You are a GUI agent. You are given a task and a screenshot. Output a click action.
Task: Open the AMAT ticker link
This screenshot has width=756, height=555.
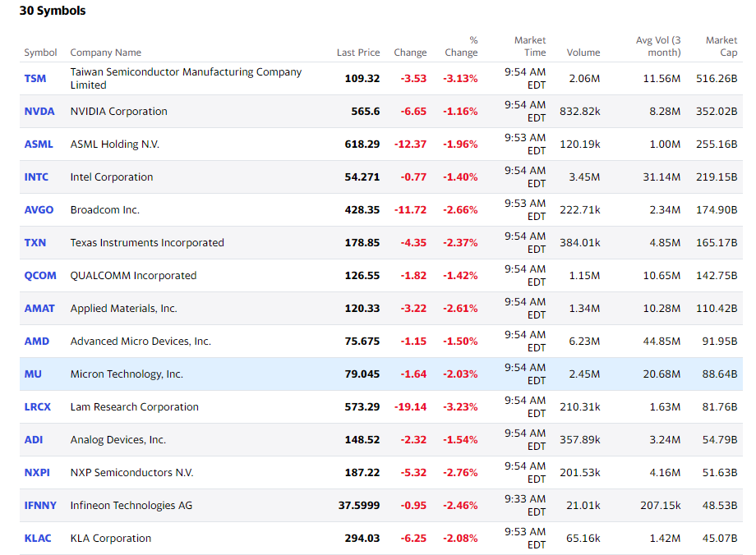[x=39, y=309]
